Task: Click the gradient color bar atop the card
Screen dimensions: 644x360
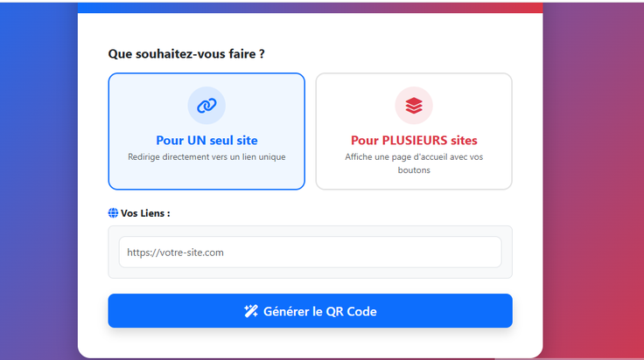Action: click(x=310, y=8)
